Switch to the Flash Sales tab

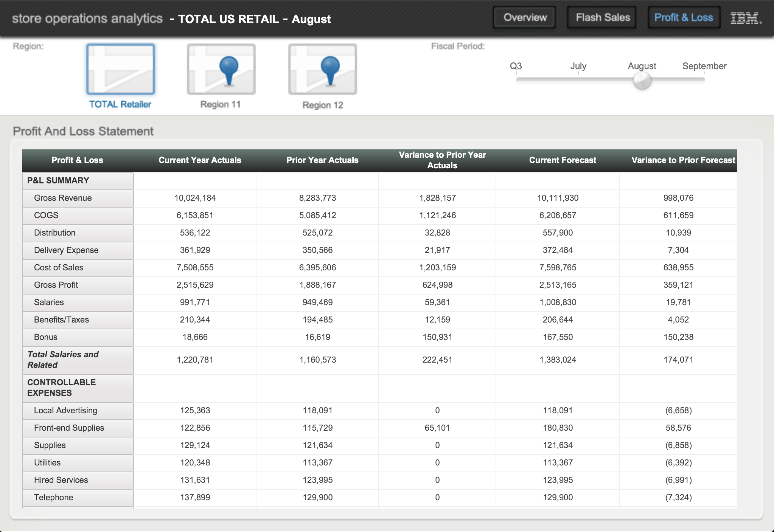coord(602,17)
